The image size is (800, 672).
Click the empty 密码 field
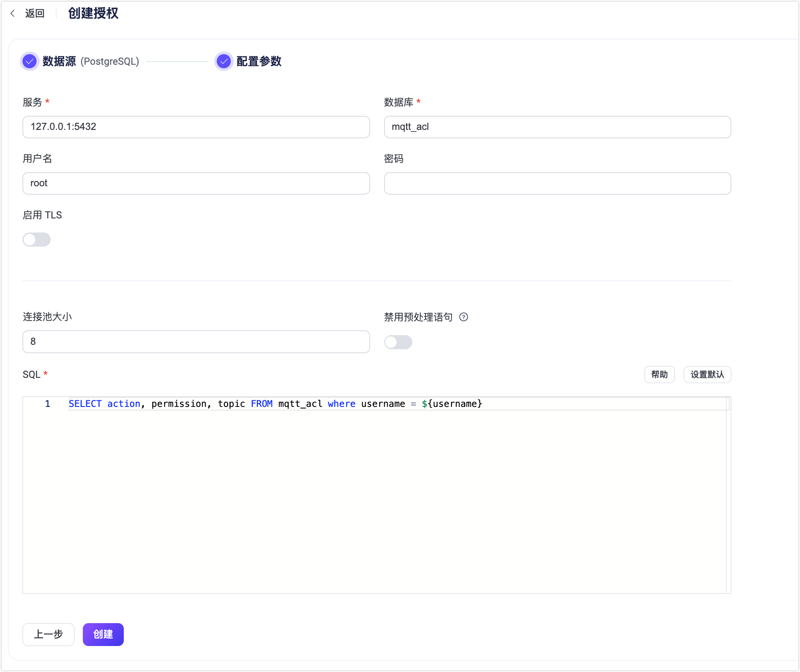click(x=557, y=183)
